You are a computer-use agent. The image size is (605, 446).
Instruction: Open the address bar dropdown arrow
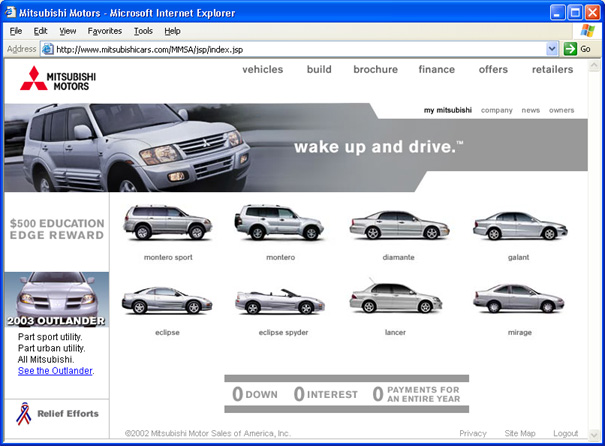tap(552, 49)
